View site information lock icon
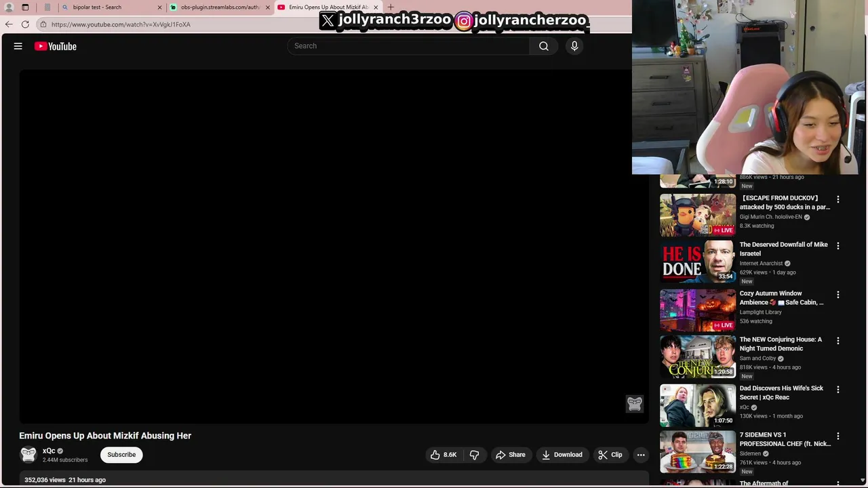This screenshot has width=868, height=488. [x=43, y=24]
